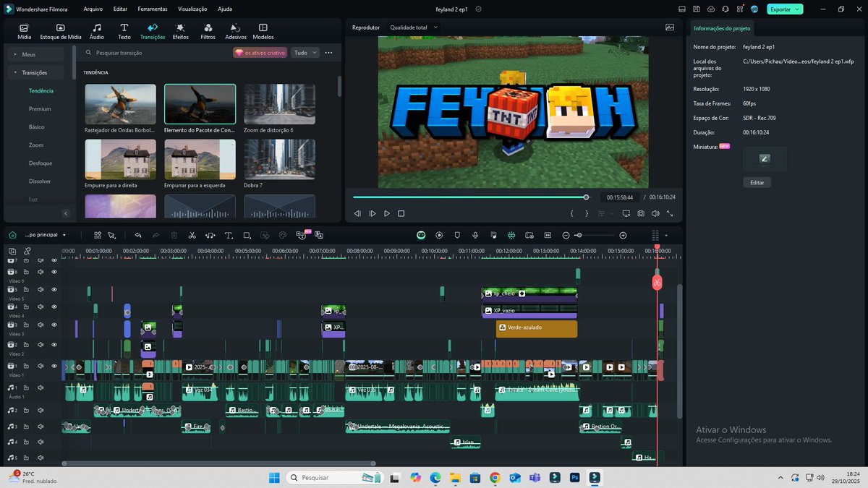Click the mark in curly brace icon
The height and width of the screenshot is (488, 868).
(x=571, y=213)
